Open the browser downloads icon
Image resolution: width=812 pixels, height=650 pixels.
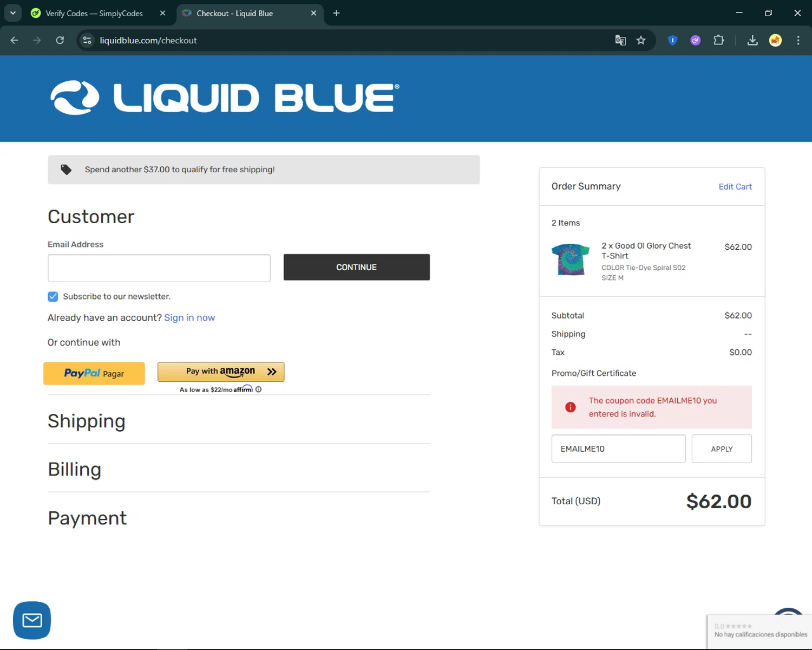tap(752, 40)
